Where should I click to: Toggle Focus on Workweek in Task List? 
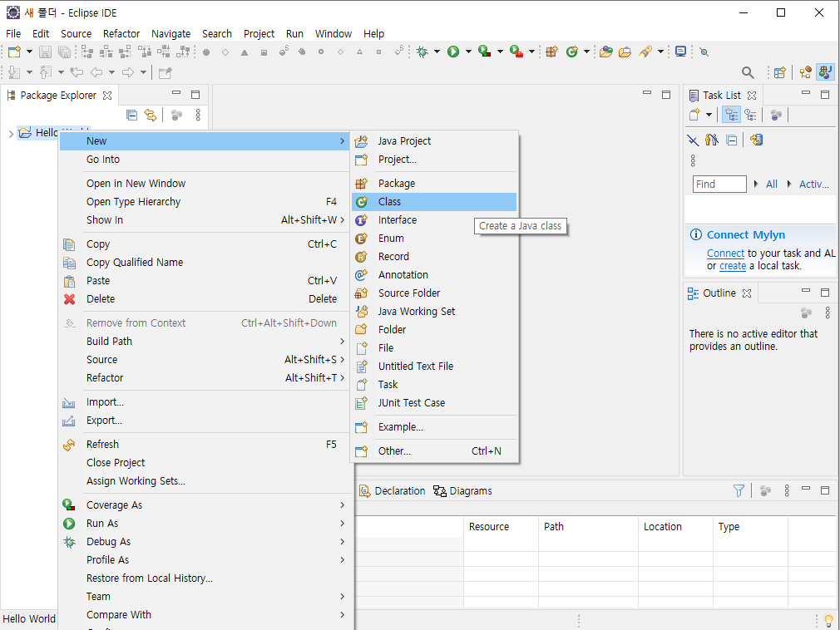(x=776, y=115)
